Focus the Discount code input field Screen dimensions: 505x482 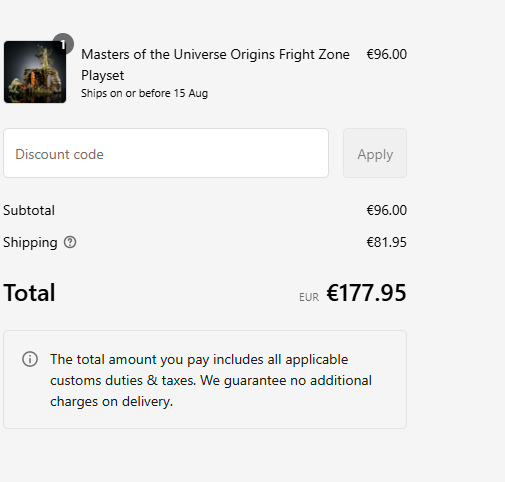[166, 153]
